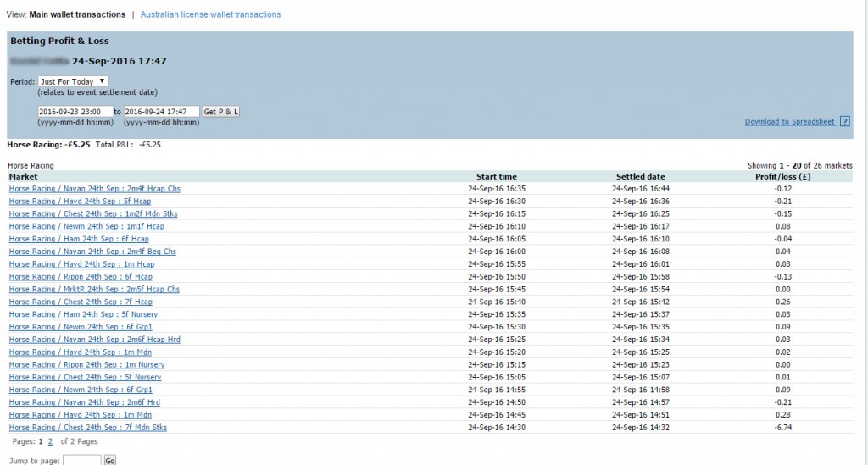Open Ham 24th Sep 6f Hcap market
This screenshot has width=868, height=465.
coord(79,239)
